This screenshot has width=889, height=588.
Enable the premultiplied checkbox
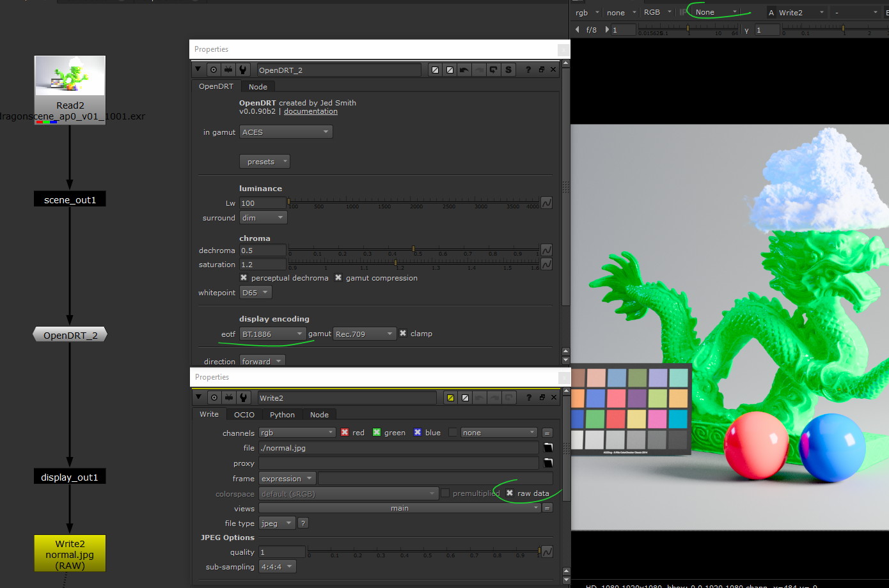[x=445, y=493]
